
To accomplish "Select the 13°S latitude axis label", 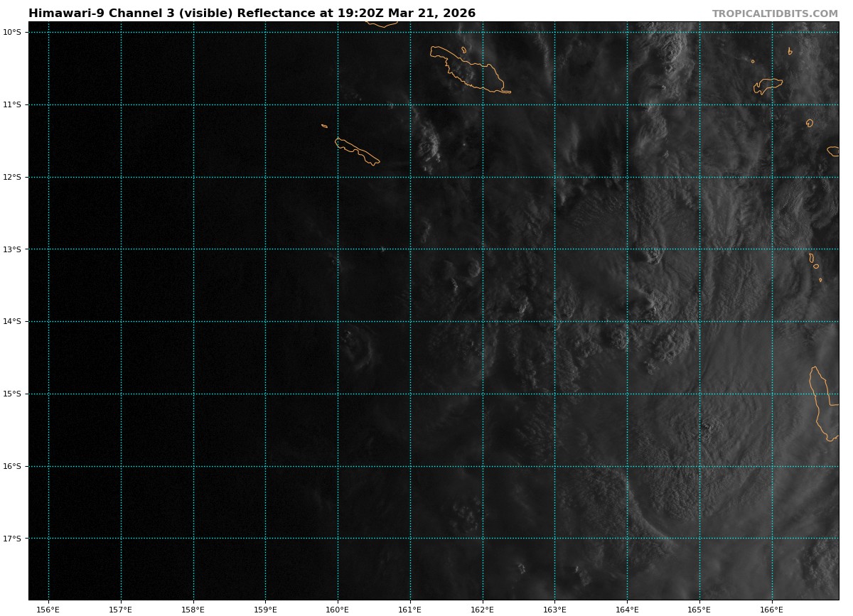I will click(11, 249).
